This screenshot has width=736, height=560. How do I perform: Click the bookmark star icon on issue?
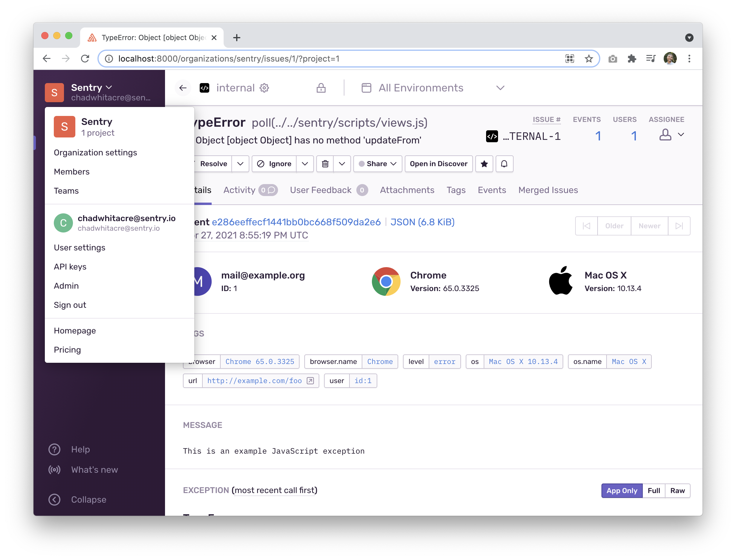(484, 164)
